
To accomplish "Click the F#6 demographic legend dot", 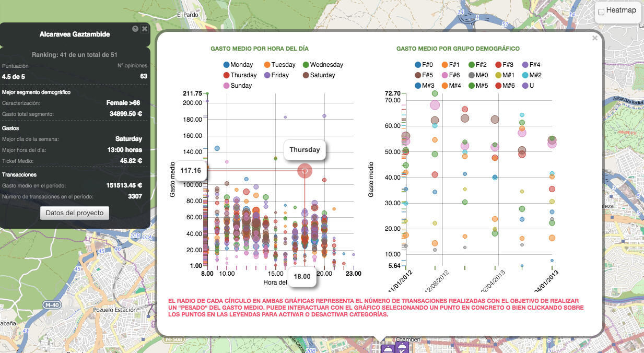I will (x=445, y=75).
